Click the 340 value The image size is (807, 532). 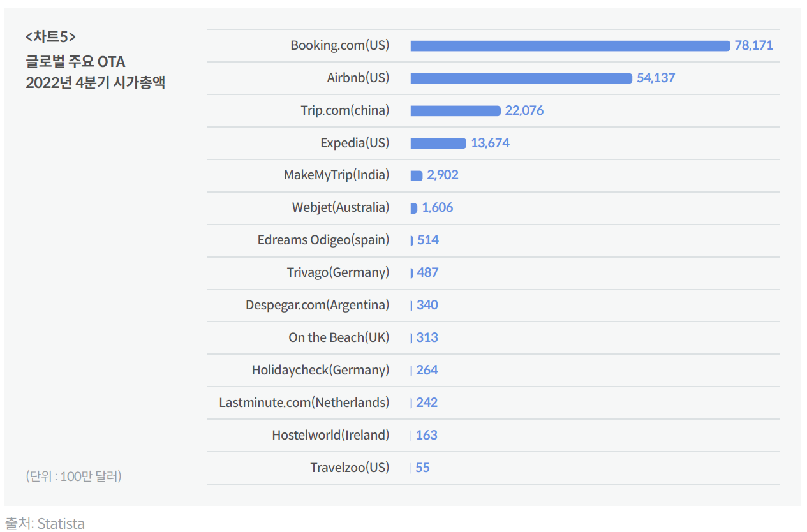(427, 305)
